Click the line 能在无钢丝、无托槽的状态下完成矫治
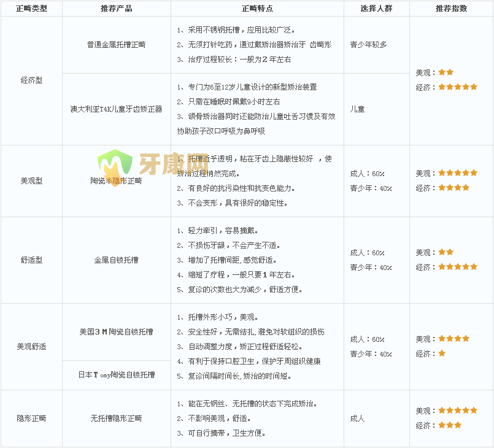The height and width of the screenshot is (448, 494). tap(247, 404)
